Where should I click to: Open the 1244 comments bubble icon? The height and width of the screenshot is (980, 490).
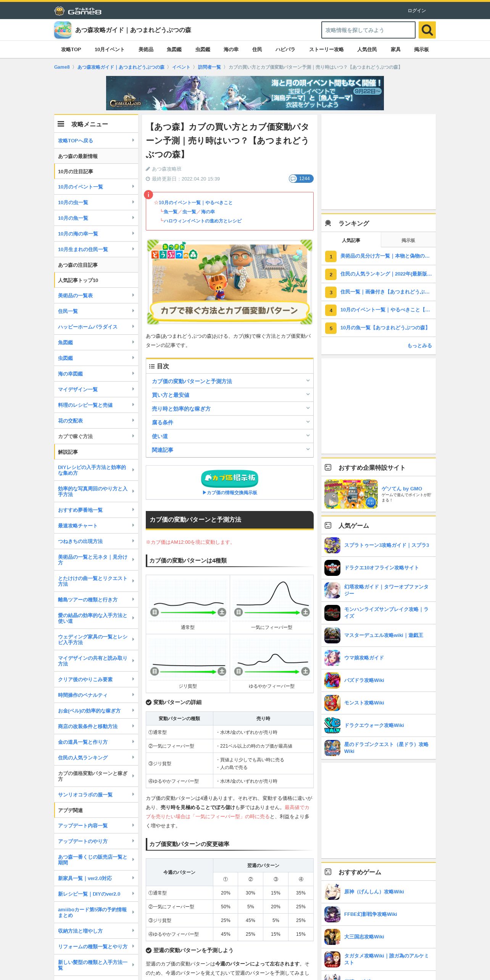pos(301,179)
